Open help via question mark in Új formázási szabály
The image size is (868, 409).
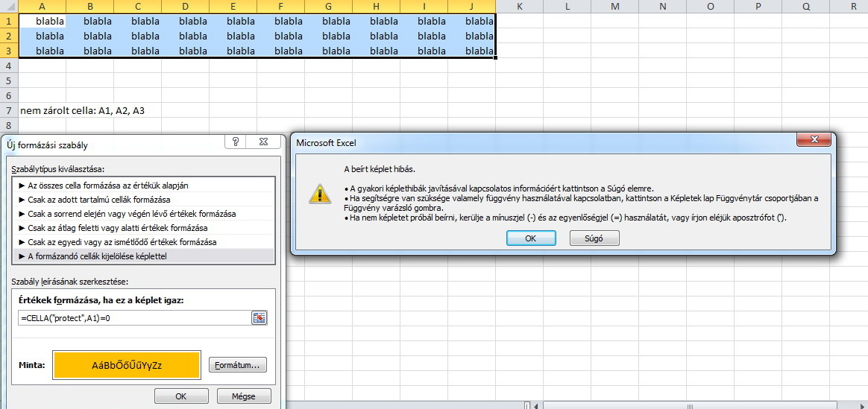coord(235,142)
